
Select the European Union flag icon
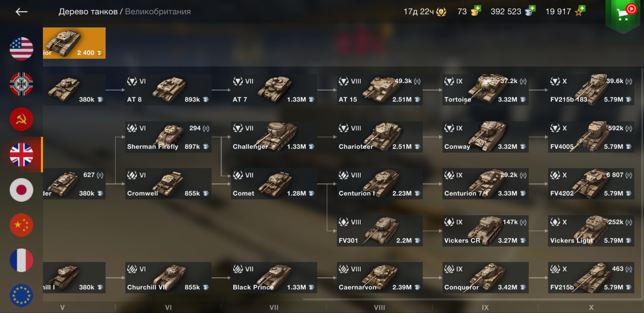click(21, 295)
